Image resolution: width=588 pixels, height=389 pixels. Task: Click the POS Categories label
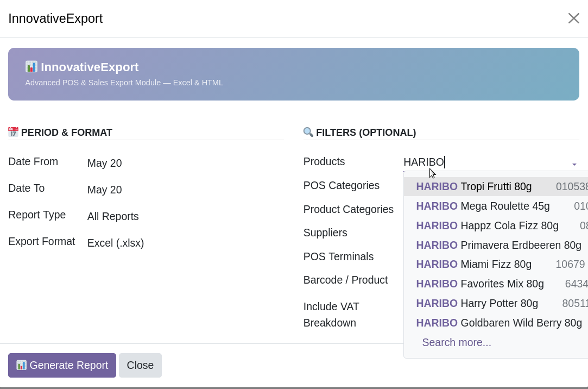(x=342, y=185)
